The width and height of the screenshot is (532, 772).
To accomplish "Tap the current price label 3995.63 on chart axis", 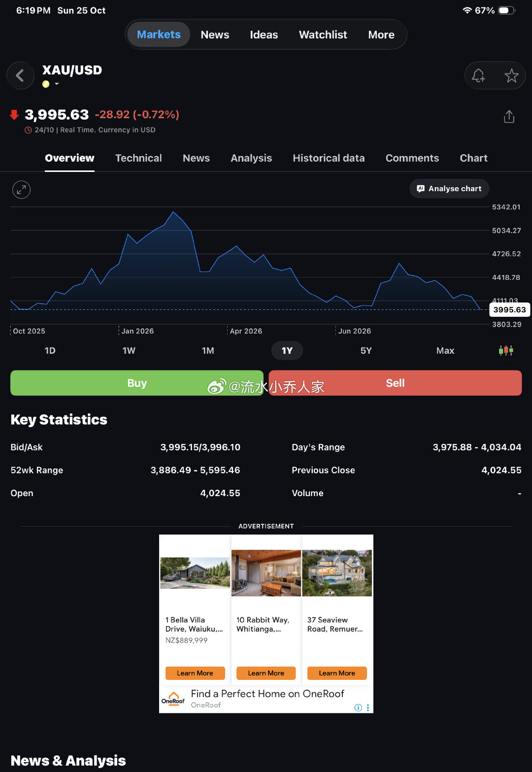I will point(509,310).
